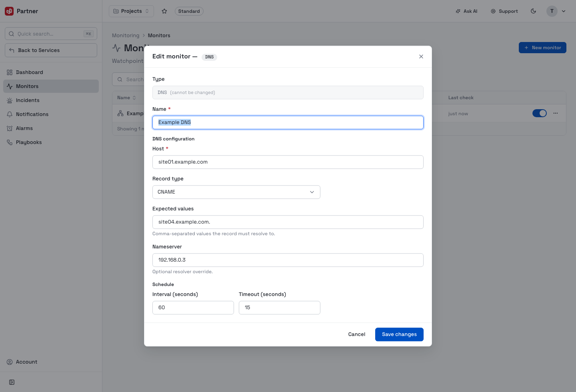
Task: Sort the table by Name column
Action: click(126, 98)
